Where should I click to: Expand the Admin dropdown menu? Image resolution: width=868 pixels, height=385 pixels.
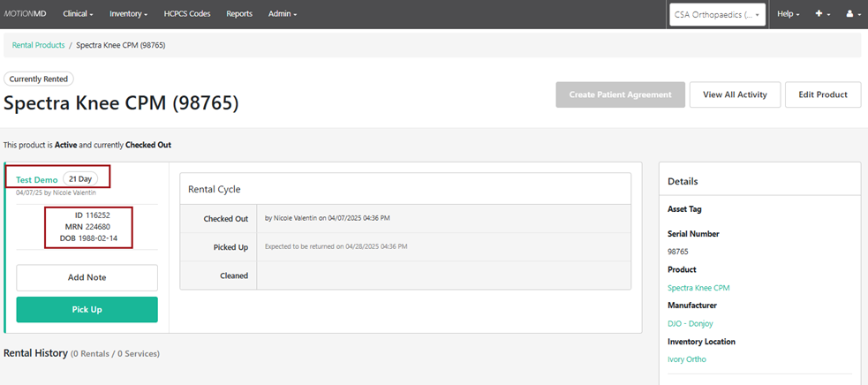coord(283,14)
